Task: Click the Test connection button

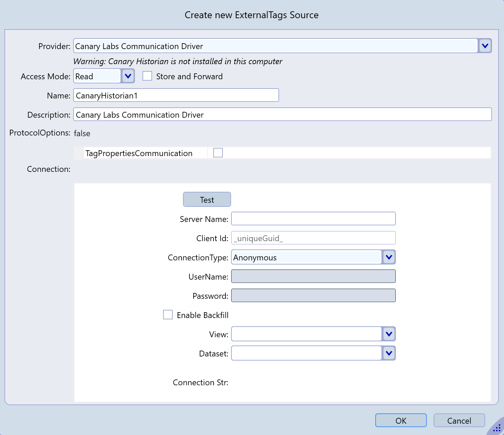Action: click(207, 200)
